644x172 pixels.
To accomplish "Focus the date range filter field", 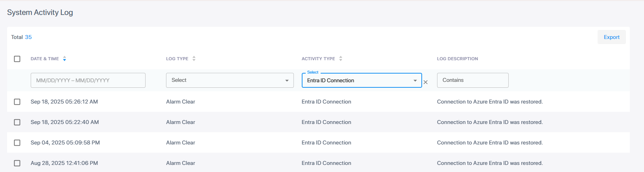I will [x=88, y=80].
